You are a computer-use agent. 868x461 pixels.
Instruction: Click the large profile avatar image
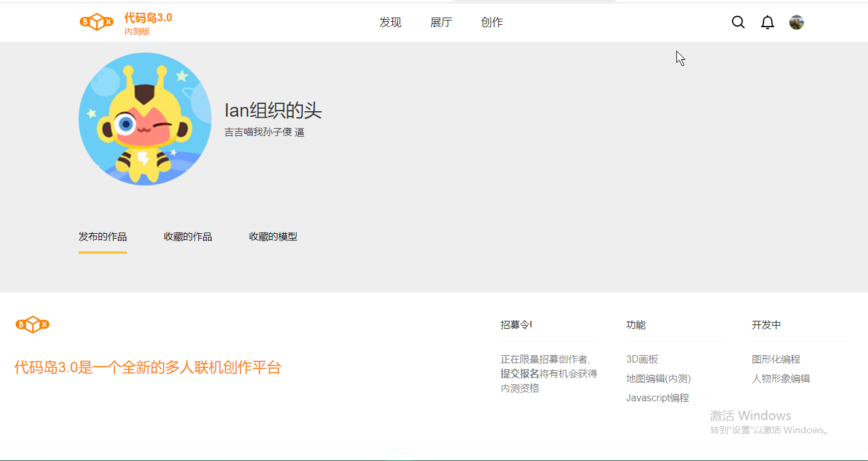pos(145,119)
